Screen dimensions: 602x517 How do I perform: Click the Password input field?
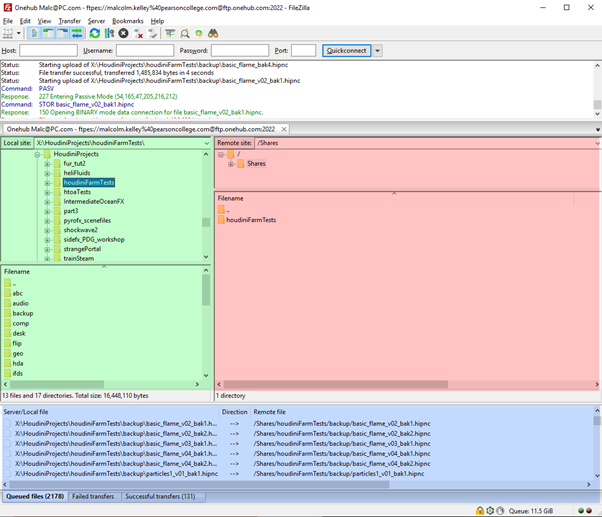pyautogui.click(x=240, y=51)
